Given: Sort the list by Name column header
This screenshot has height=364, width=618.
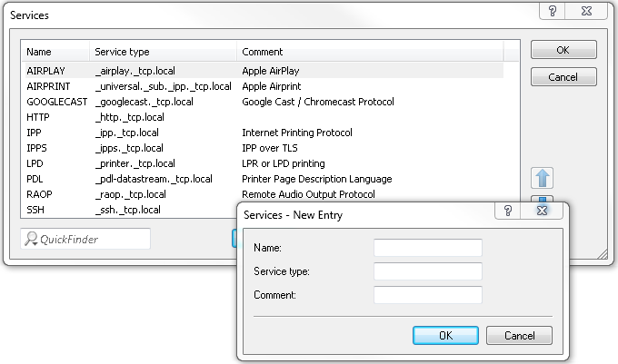Looking at the screenshot, I should [x=39, y=52].
